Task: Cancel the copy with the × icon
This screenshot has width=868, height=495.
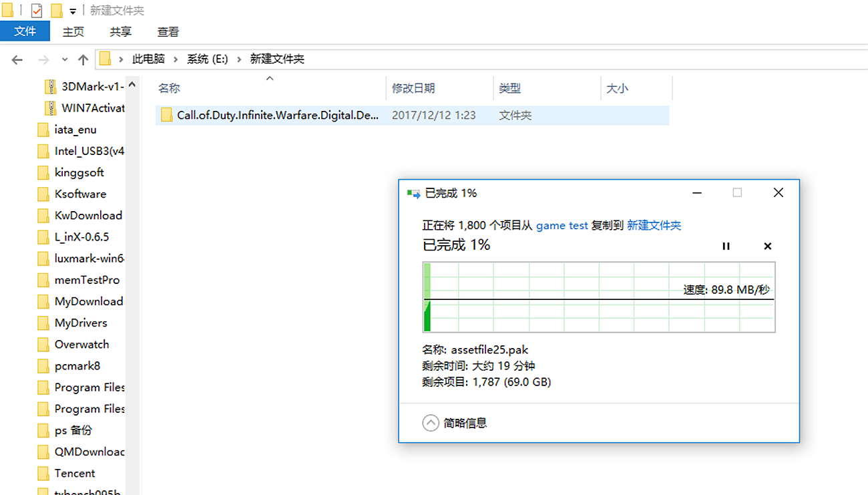Action: coord(767,246)
